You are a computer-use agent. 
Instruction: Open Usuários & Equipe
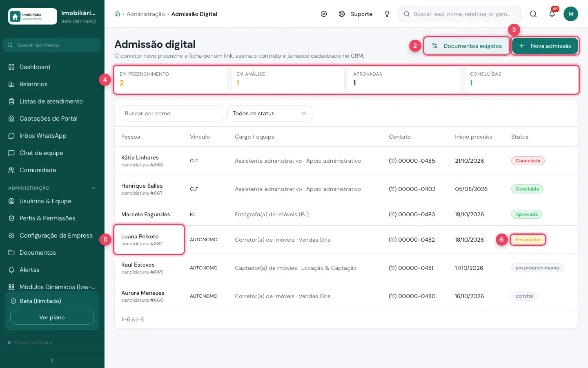[52, 201]
